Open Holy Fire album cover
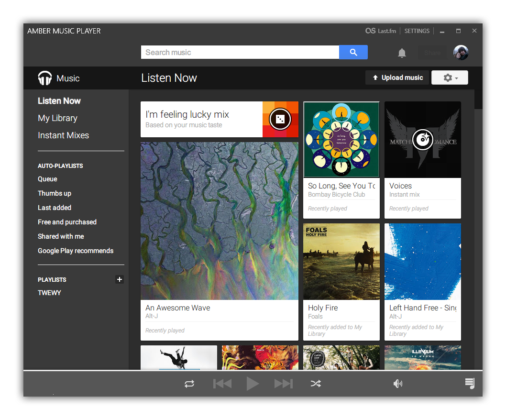Viewport: 506px width, 420px height. pyautogui.click(x=341, y=262)
